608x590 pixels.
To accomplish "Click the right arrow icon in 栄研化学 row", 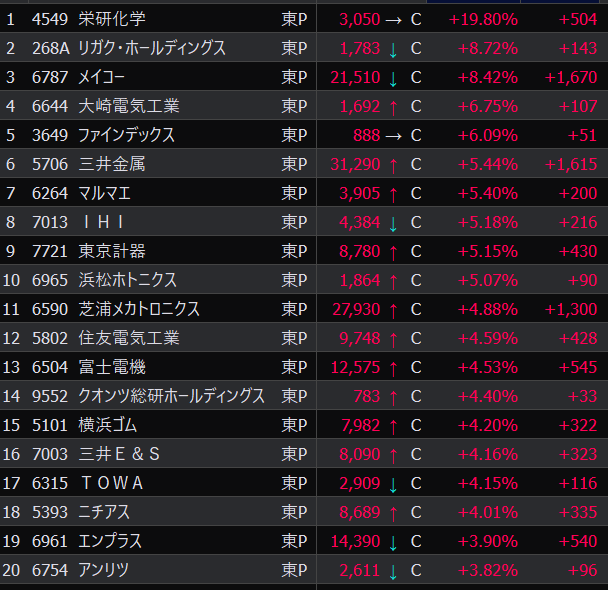I will (394, 19).
